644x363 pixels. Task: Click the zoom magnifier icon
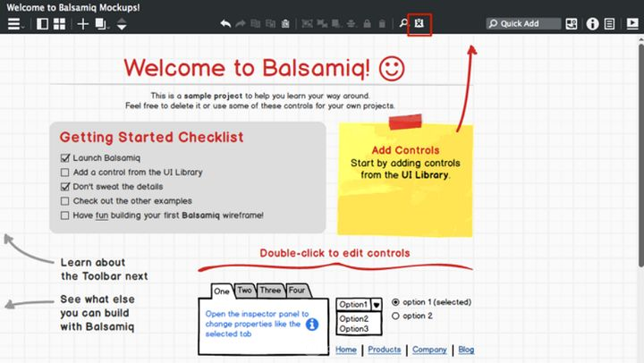click(403, 23)
